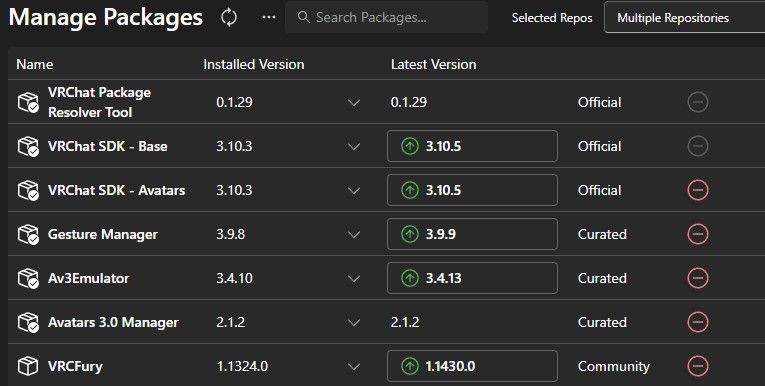
Task: Click the Name column header
Action: coord(35,64)
